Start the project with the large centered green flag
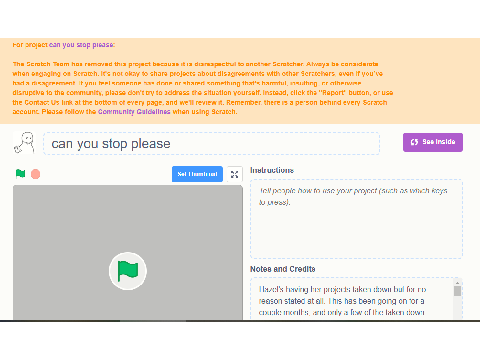 pos(128,271)
